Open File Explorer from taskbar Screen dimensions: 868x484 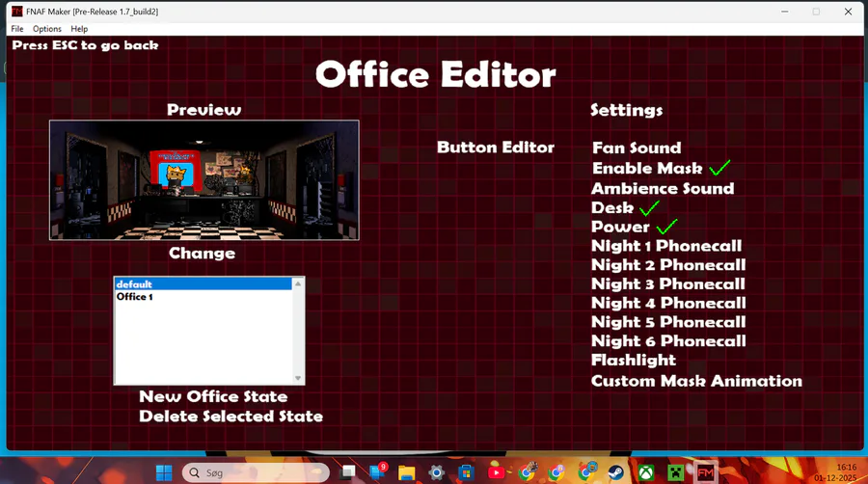point(407,473)
